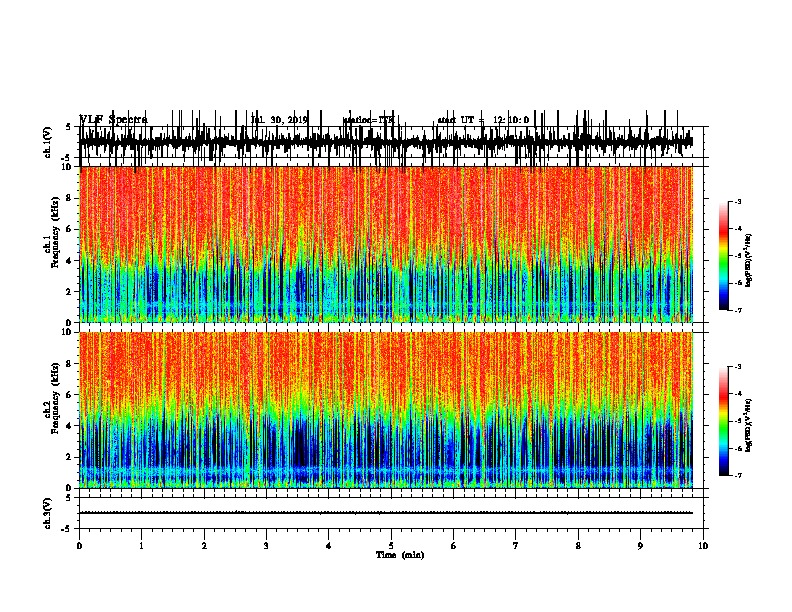Click the '5' tick on ch.3(V) axis
Image resolution: width=792 pixels, height=612 pixels.
point(69,498)
